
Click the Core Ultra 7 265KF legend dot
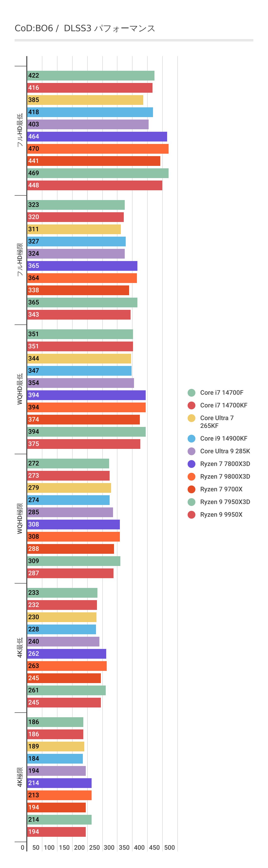(x=191, y=418)
